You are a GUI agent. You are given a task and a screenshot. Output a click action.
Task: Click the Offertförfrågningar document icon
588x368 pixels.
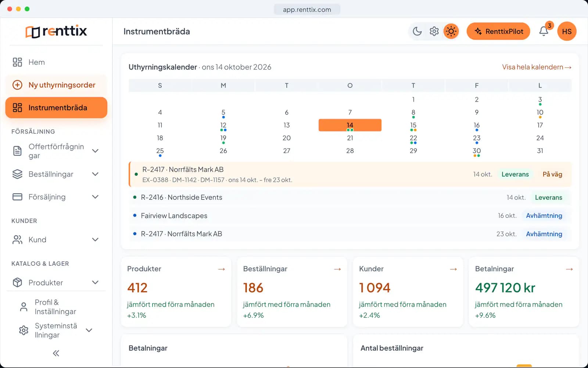(x=17, y=151)
